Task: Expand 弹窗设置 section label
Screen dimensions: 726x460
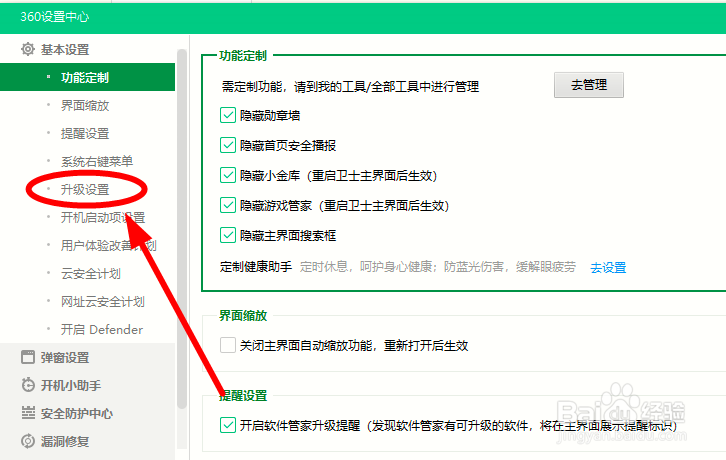Action: click(x=65, y=358)
